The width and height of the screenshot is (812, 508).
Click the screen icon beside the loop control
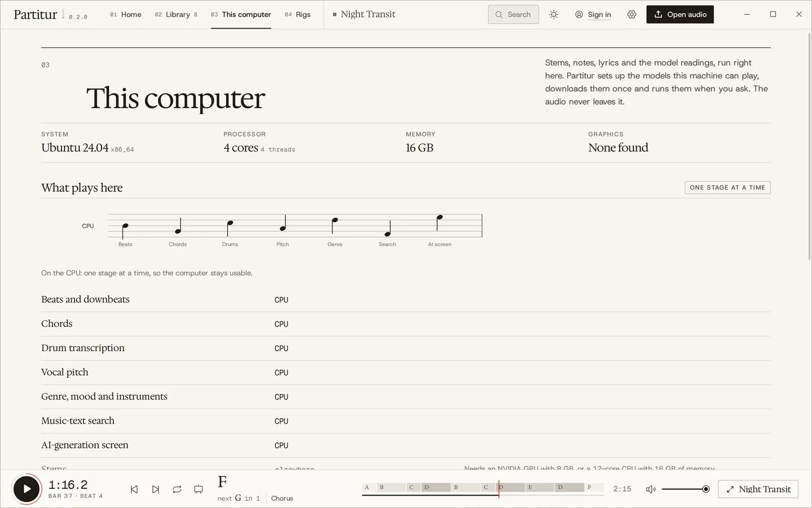point(198,489)
